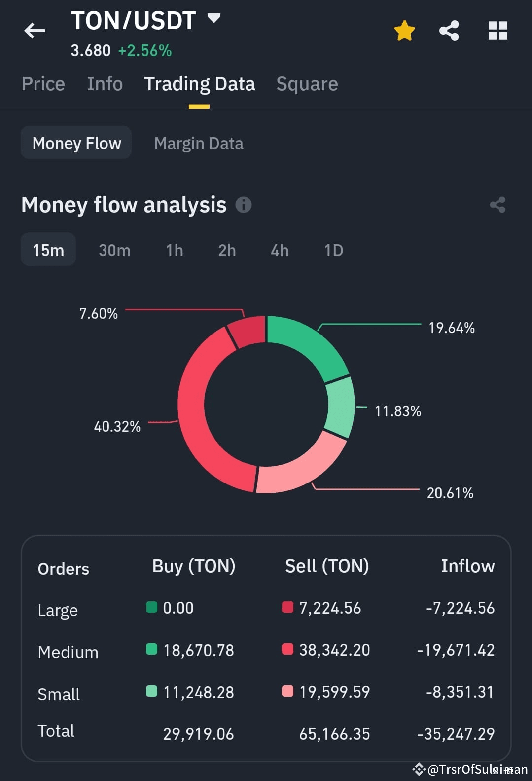Select the 4h time interval
The image size is (532, 781).
tap(280, 250)
